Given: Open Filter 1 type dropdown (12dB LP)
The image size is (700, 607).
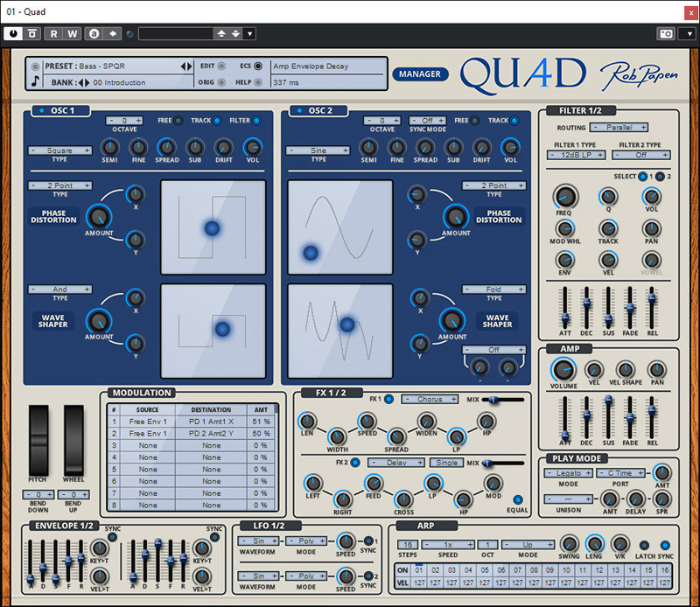Looking at the screenshot, I should (577, 155).
